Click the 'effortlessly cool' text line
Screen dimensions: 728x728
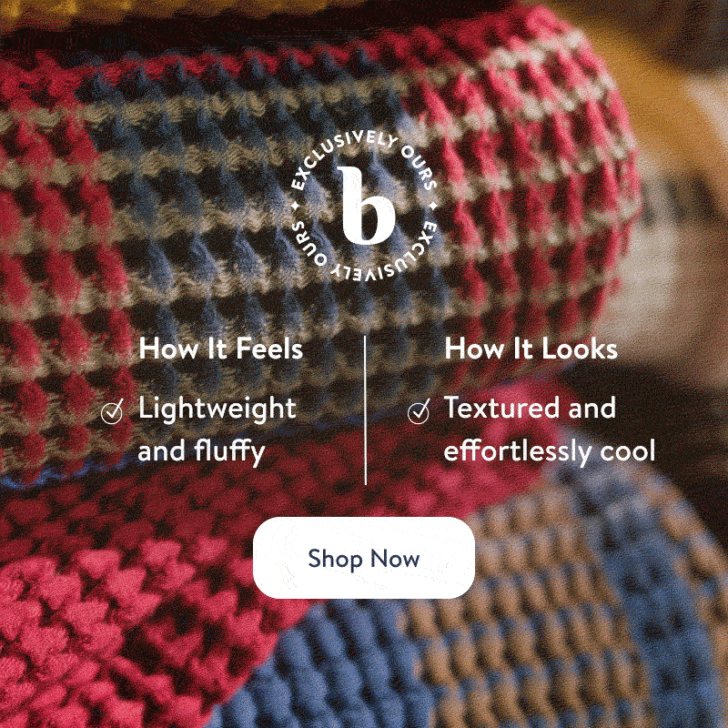click(x=550, y=450)
